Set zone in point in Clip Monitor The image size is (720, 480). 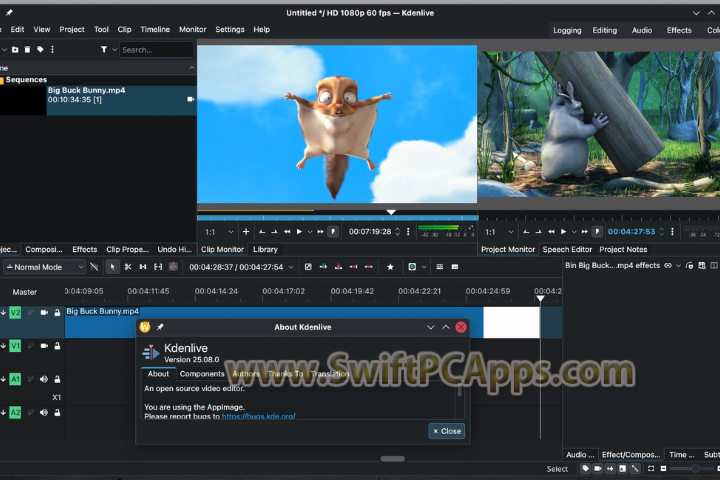pos(262,232)
